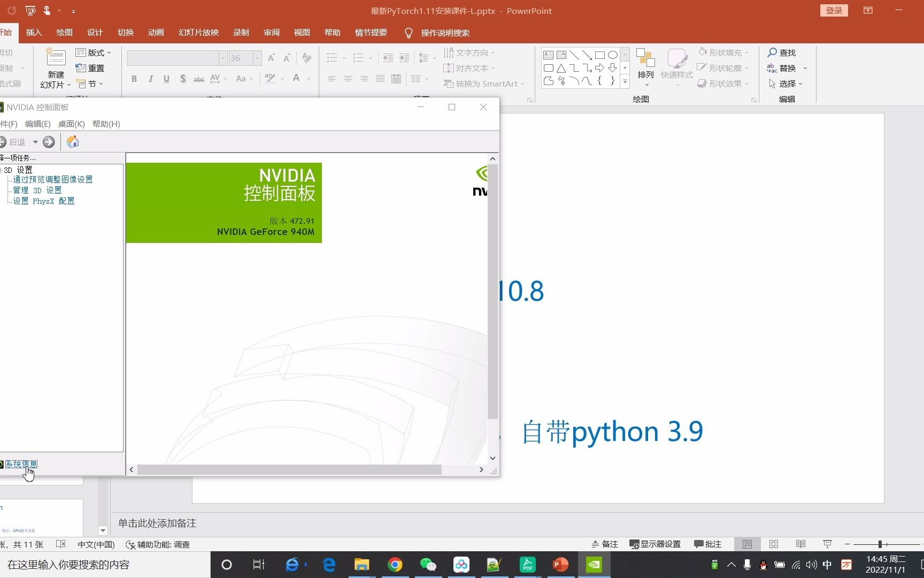
Task: Open NVIDIA panel Desktop (桌面) menu
Action: point(72,124)
